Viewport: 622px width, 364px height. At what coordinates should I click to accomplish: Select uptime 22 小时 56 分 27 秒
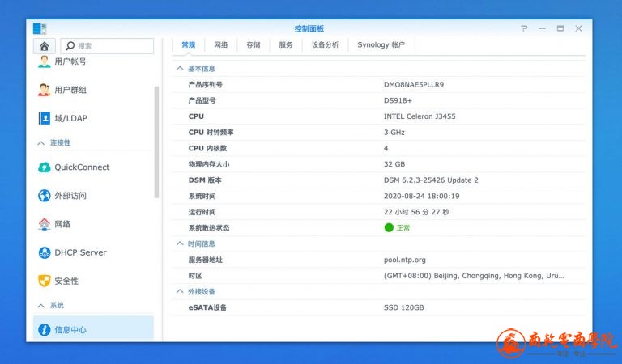click(416, 212)
